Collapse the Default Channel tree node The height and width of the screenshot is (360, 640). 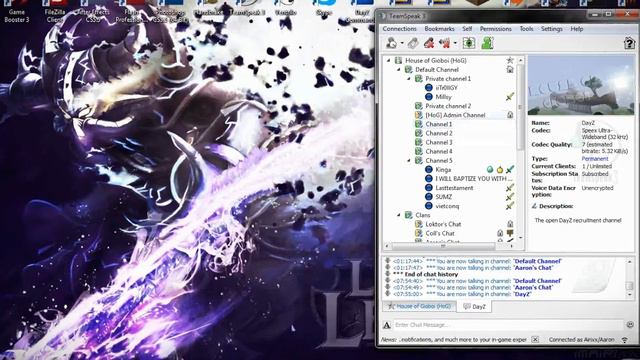[x=399, y=70]
